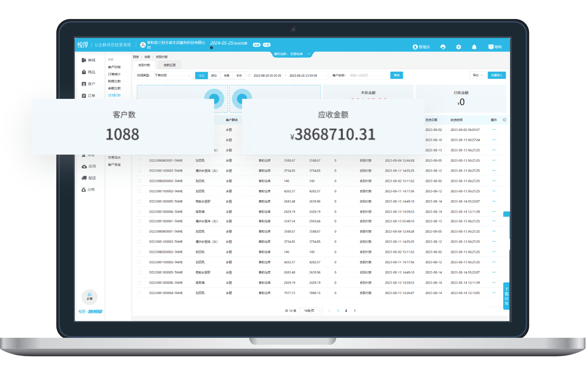Open 客户资金 in the submenu

point(114,165)
